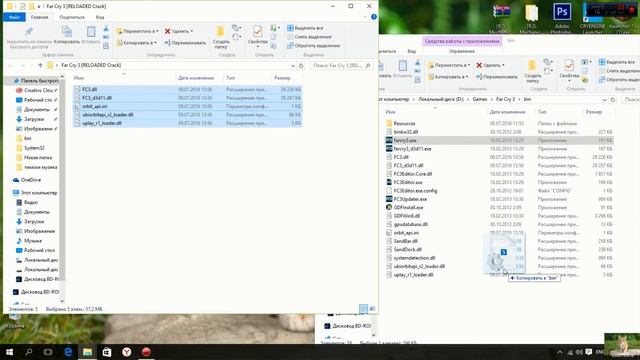
Task: Click Pin to Quick access in front window ribbon
Action: pyautogui.click(x=29, y=38)
